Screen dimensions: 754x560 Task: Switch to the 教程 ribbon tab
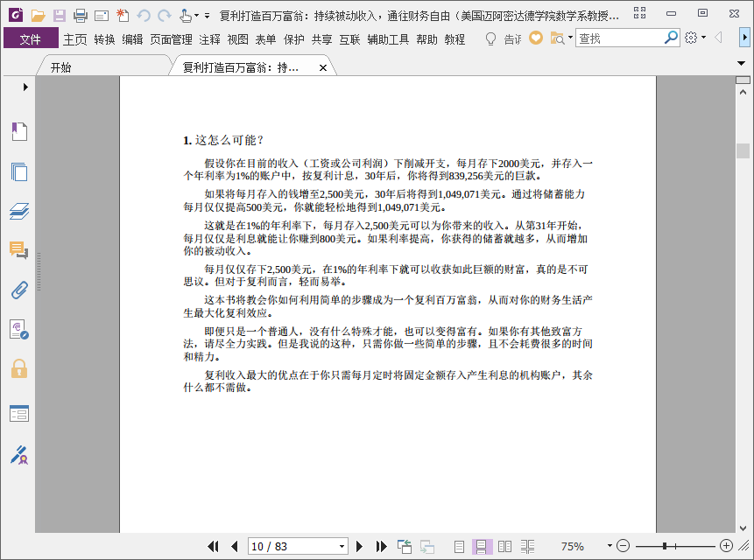(x=455, y=39)
